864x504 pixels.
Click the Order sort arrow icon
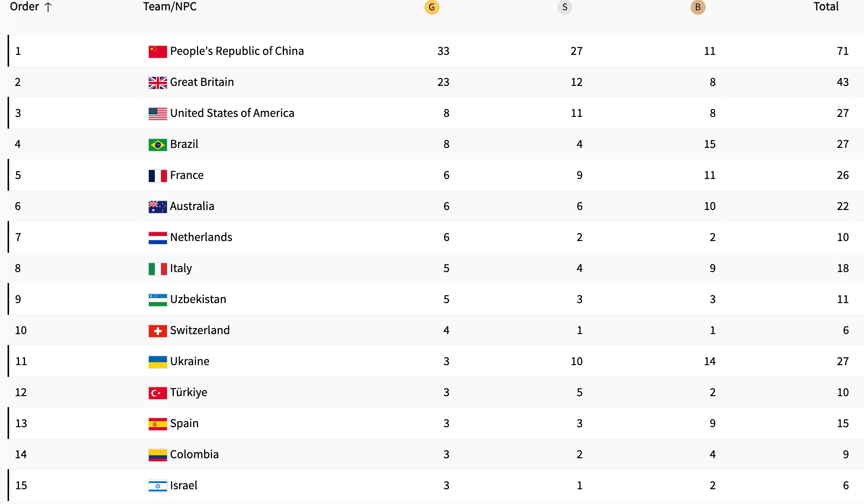(x=48, y=7)
